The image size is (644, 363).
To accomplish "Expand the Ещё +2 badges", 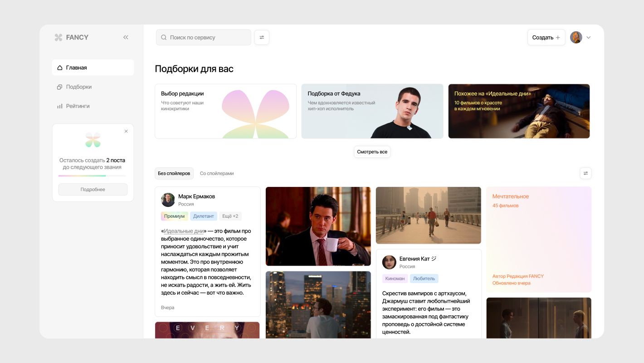I will 230,216.
